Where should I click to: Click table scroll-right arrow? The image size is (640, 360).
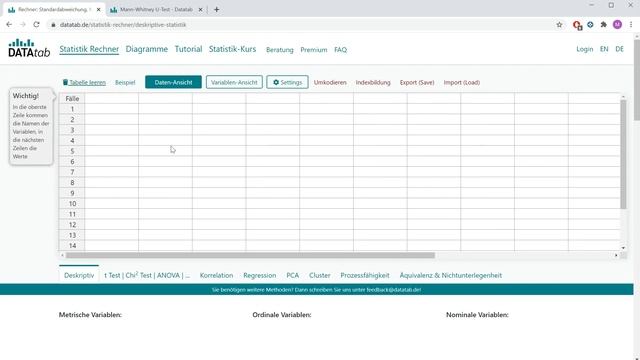click(616, 256)
